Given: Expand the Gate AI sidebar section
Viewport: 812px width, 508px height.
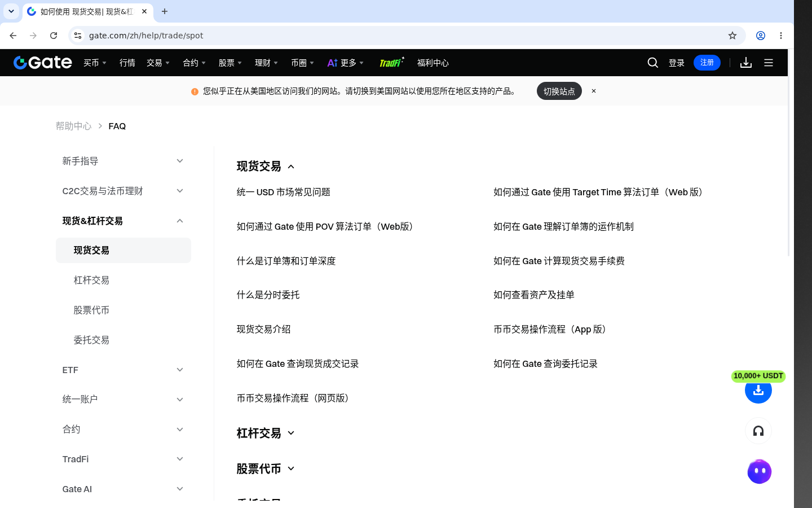Looking at the screenshot, I should (123, 489).
